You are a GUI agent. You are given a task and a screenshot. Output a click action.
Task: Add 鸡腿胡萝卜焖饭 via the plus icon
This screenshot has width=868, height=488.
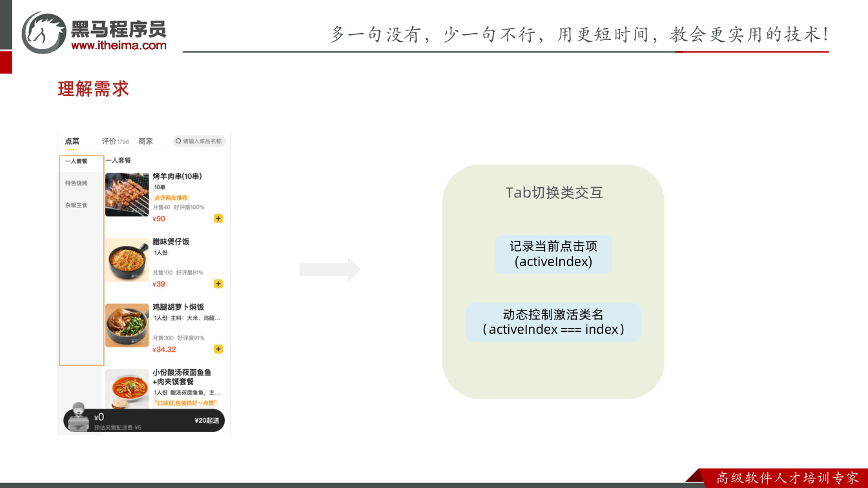pos(218,349)
